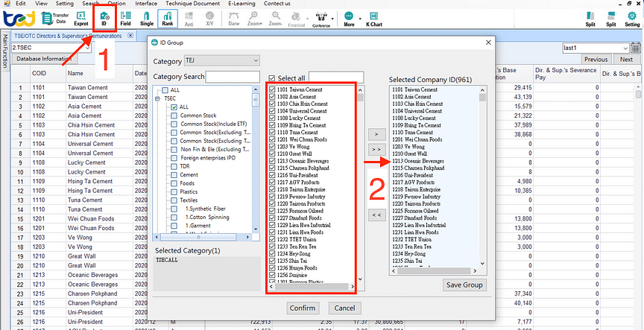
Task: Open the Setting gear icon in toolbar
Action: pos(632,19)
